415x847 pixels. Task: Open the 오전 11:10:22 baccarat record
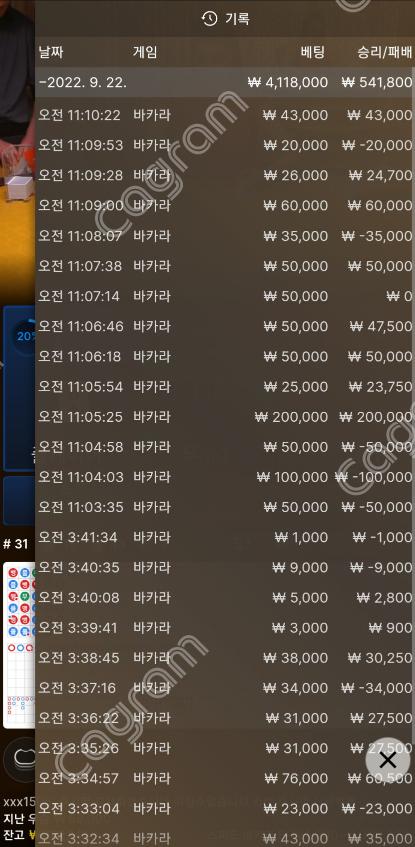click(x=225, y=115)
